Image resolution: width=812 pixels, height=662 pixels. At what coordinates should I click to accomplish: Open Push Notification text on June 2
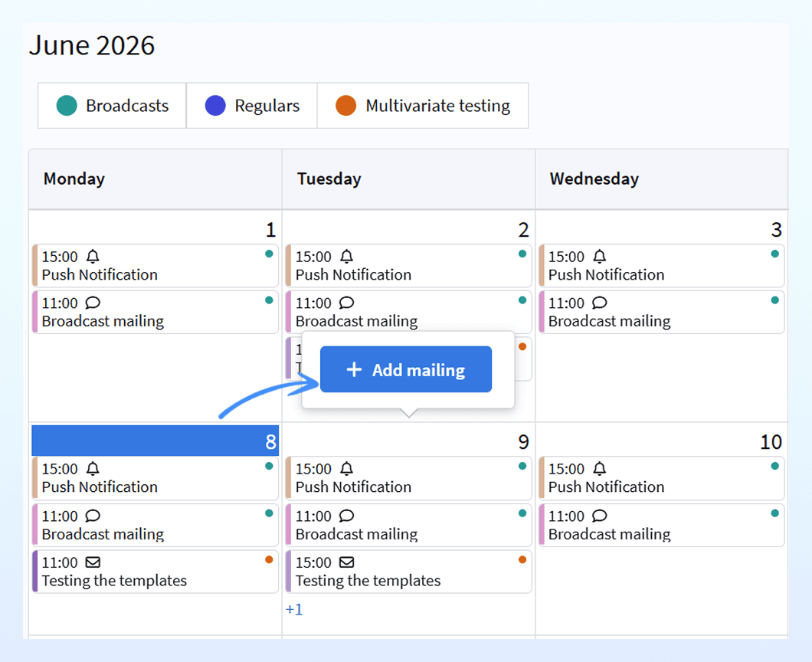[353, 274]
